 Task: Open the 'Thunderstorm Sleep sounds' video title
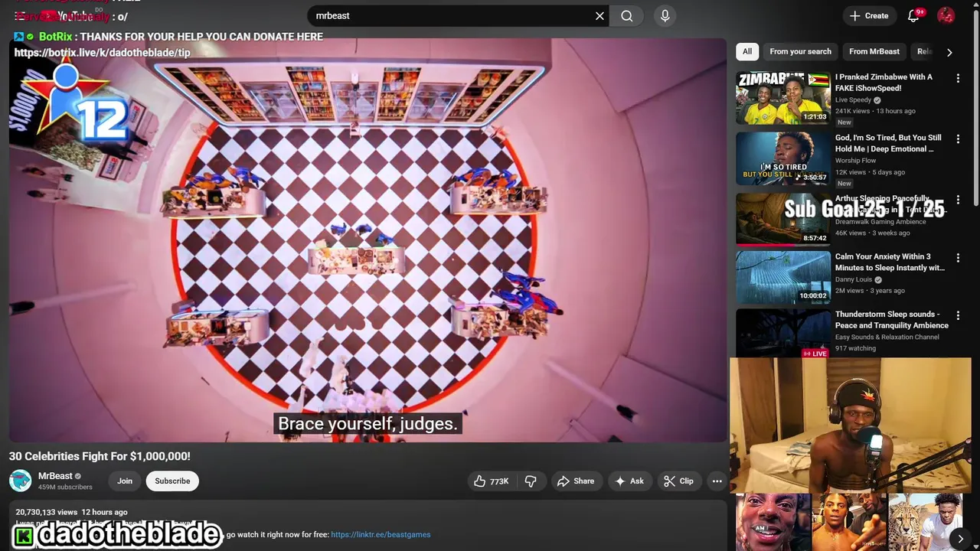892,320
